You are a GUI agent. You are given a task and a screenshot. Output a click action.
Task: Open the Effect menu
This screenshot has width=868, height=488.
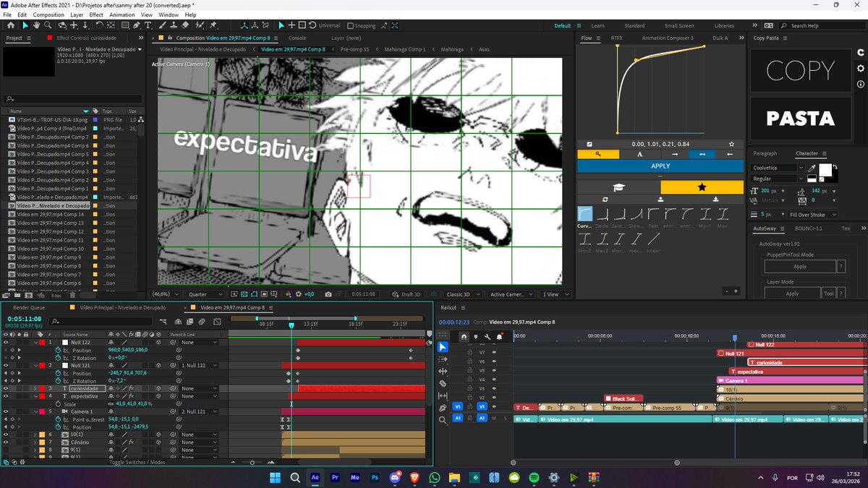(96, 14)
